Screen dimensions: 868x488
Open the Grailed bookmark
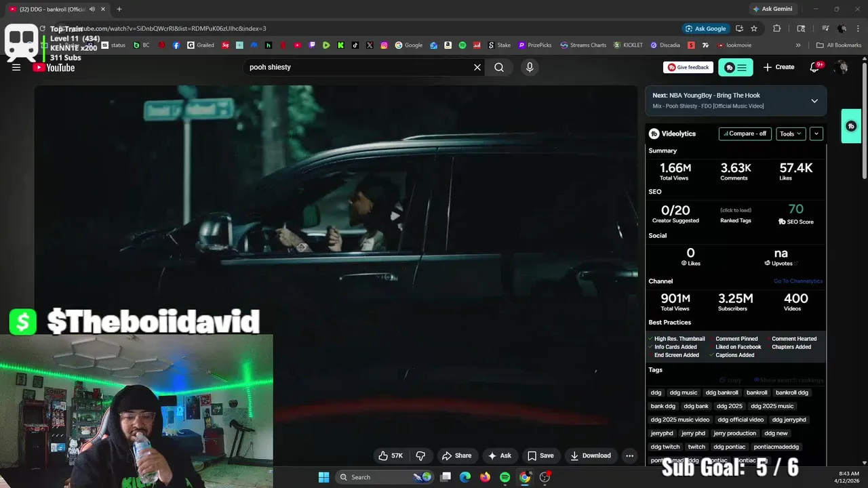click(201, 45)
